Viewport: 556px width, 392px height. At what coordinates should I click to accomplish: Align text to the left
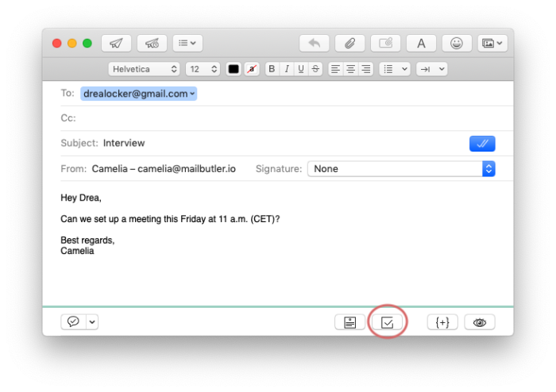click(335, 69)
